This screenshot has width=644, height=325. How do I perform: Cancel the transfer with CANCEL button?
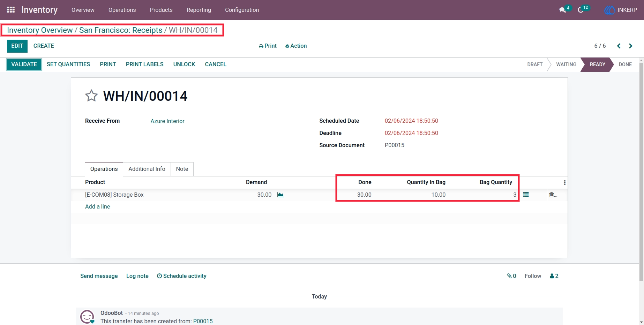coord(216,65)
